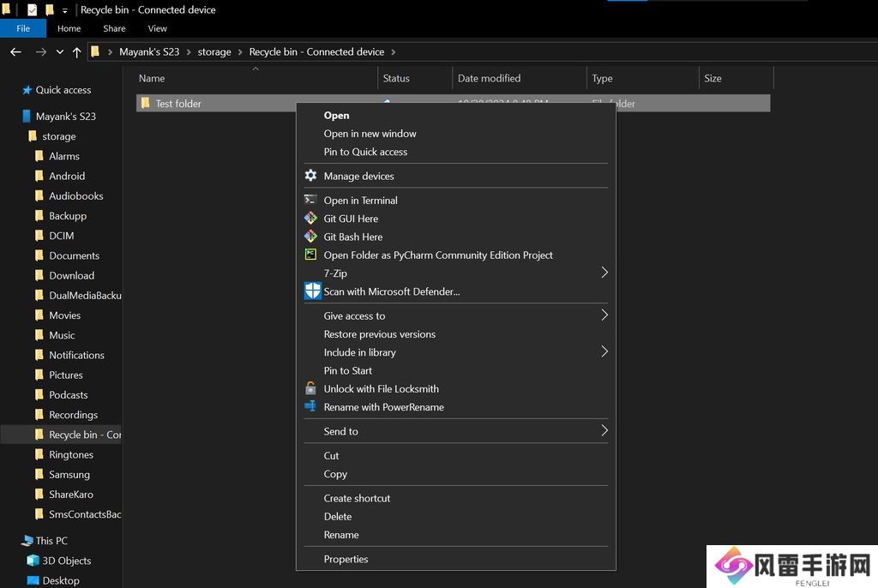Click the Manage devices gear icon
Viewport: 878px width, 588px height.
coord(310,176)
